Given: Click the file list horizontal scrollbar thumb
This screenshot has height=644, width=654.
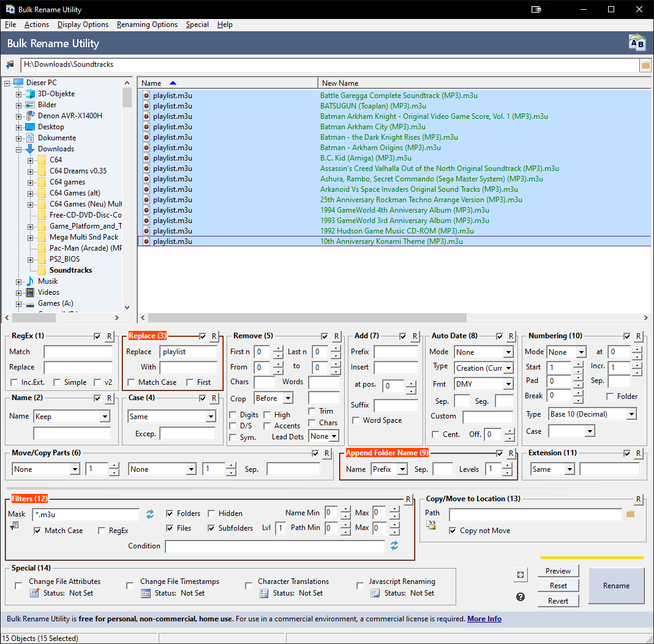Looking at the screenshot, I should tap(307, 318).
